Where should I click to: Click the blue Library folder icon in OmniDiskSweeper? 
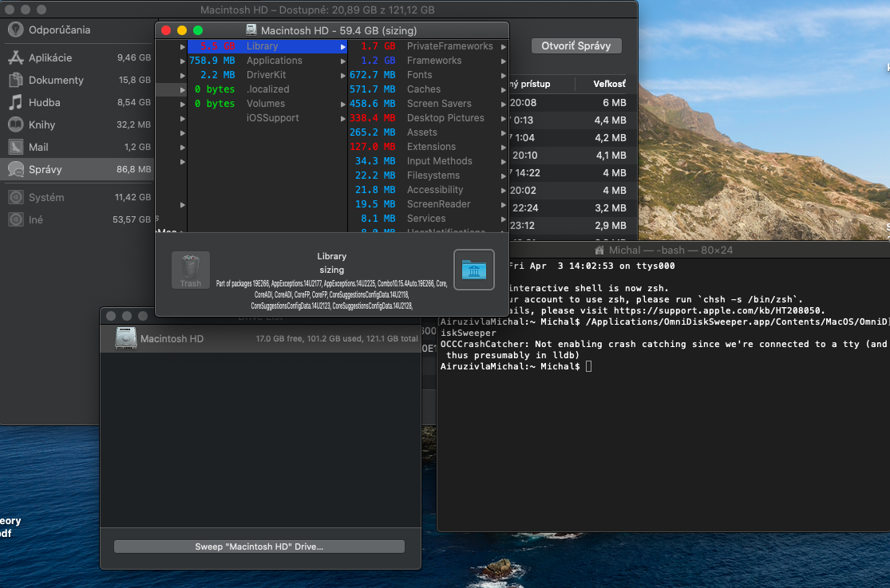tap(474, 270)
